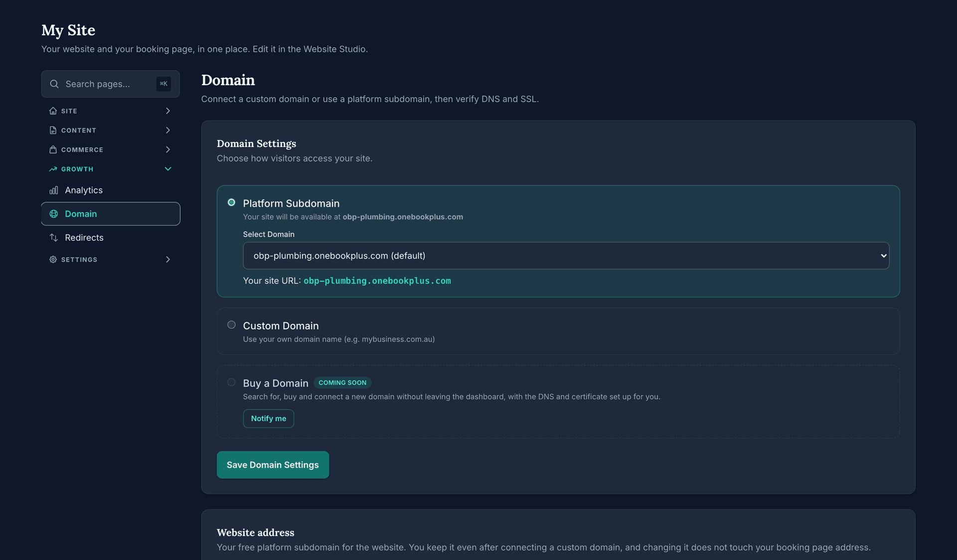The height and width of the screenshot is (560, 957).
Task: Select the Platform Subdomain radio button
Action: tap(231, 202)
